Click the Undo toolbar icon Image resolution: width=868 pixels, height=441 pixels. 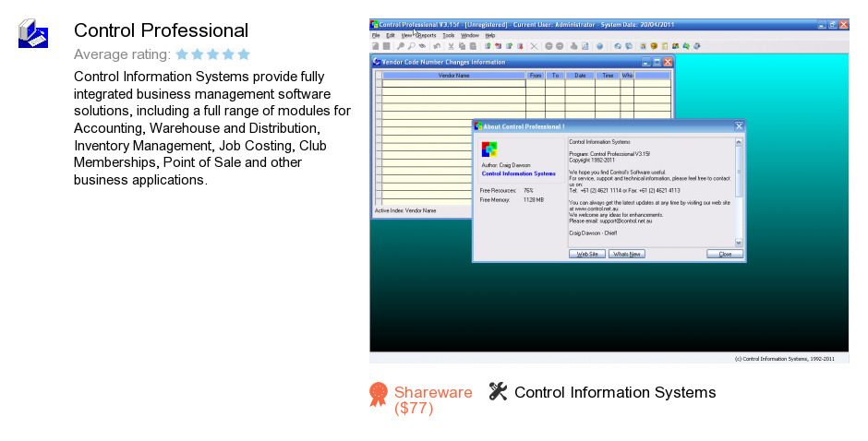point(437,46)
